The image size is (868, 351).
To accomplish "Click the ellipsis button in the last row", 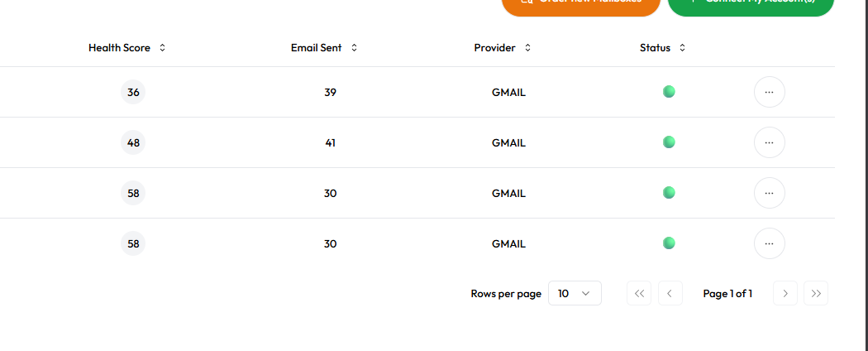I will pyautogui.click(x=769, y=243).
